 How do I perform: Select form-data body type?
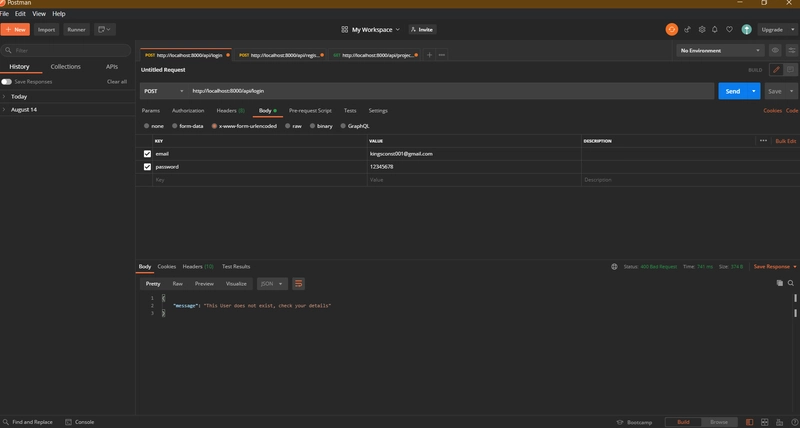(174, 126)
